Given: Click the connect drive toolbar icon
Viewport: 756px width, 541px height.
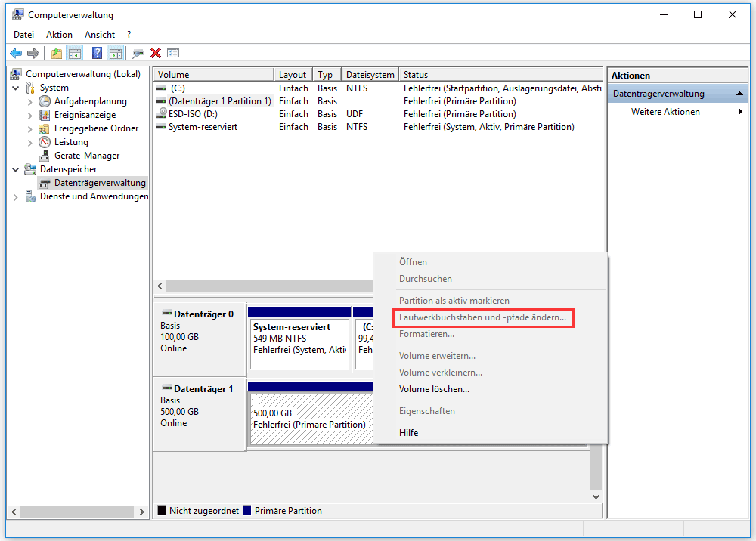Looking at the screenshot, I should pos(138,53).
